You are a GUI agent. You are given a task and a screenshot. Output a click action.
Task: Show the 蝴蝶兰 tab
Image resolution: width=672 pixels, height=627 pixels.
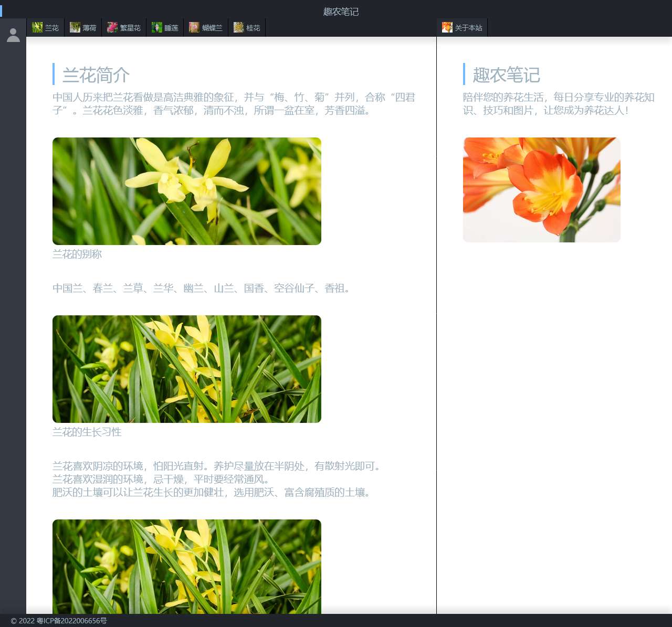click(206, 28)
